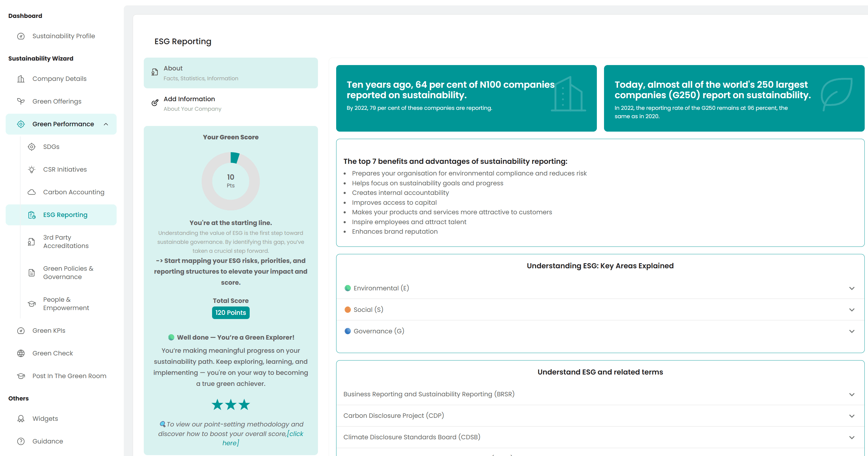Click the Company Details building icon
The width and height of the screenshot is (868, 456).
point(21,79)
